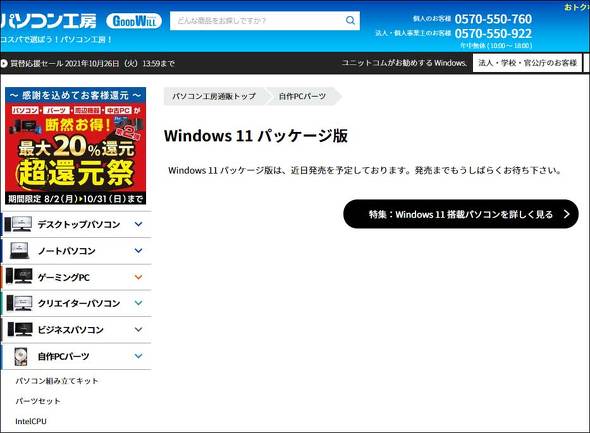Expand the デスクトップパソコン chevron
This screenshot has width=590, height=433.
(x=138, y=224)
